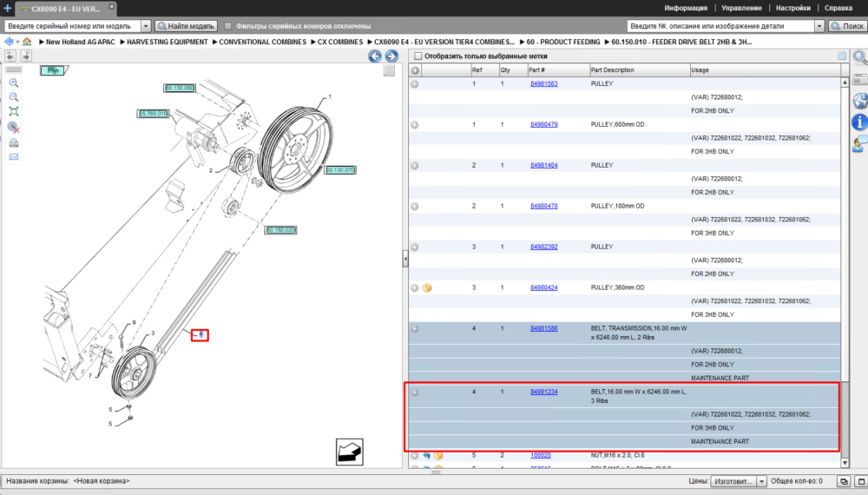
Task: Email the diagram using envelope icon
Action: click(x=14, y=157)
